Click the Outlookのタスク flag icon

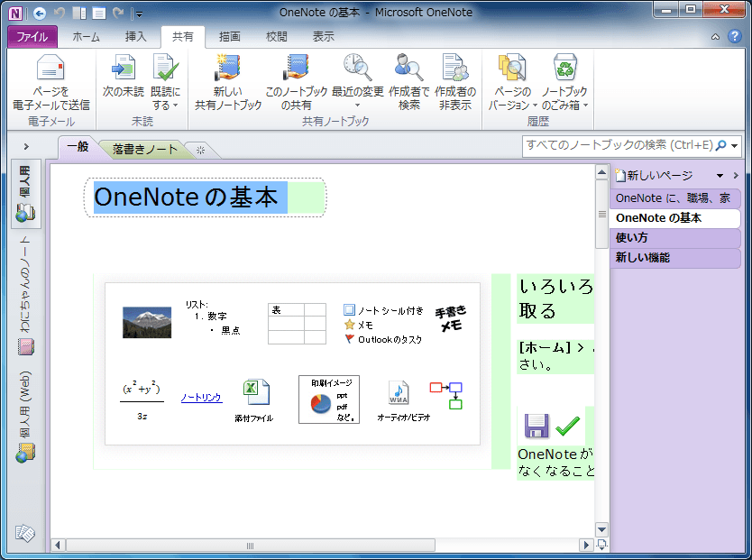coord(350,339)
